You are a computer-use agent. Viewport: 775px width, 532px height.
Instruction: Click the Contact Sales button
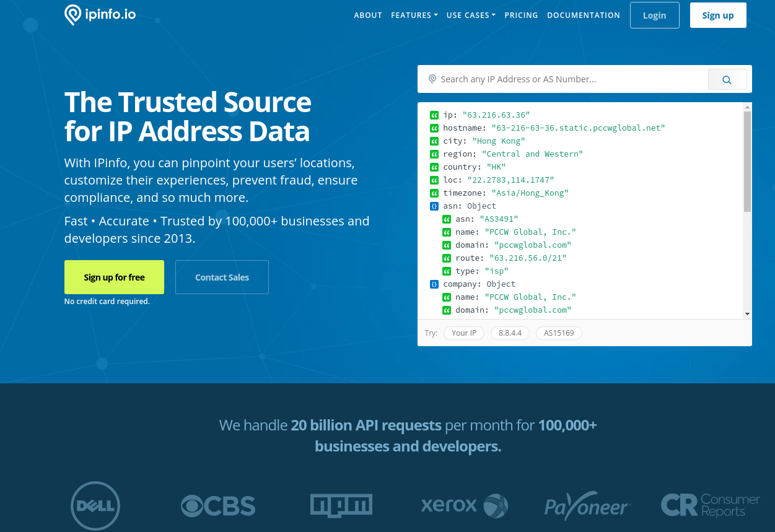(222, 277)
